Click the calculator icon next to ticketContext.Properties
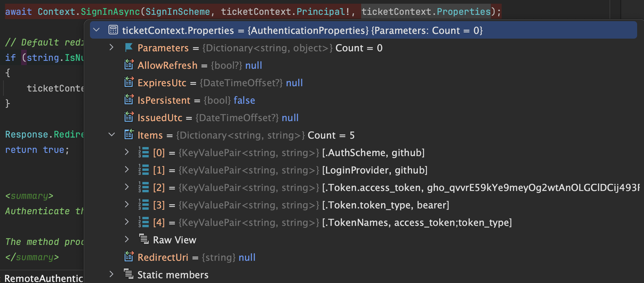644x283 pixels. [x=113, y=30]
